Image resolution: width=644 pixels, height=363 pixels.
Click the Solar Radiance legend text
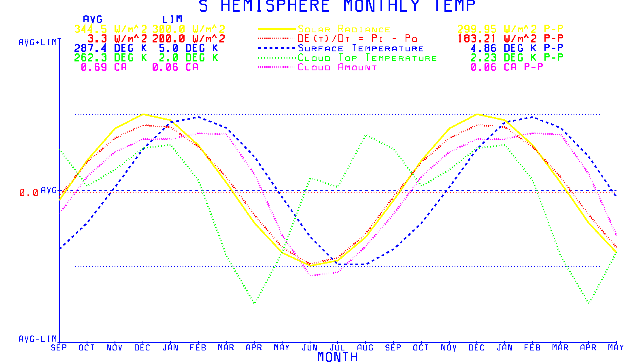[x=344, y=29]
